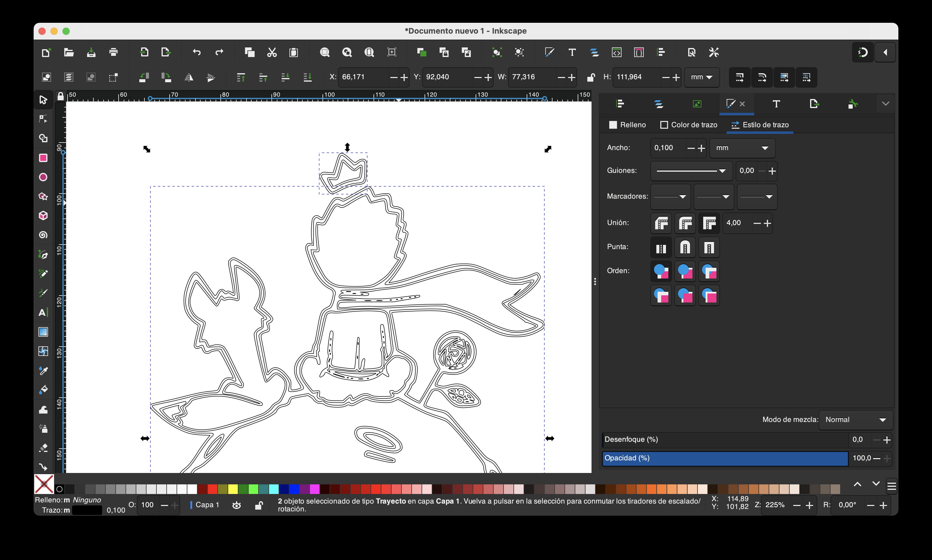Select the Node editing tool

tap(43, 119)
